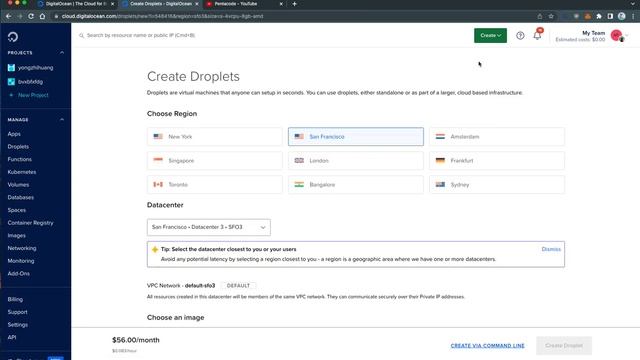
Task: Open Images in the sidebar
Action: coord(16,236)
